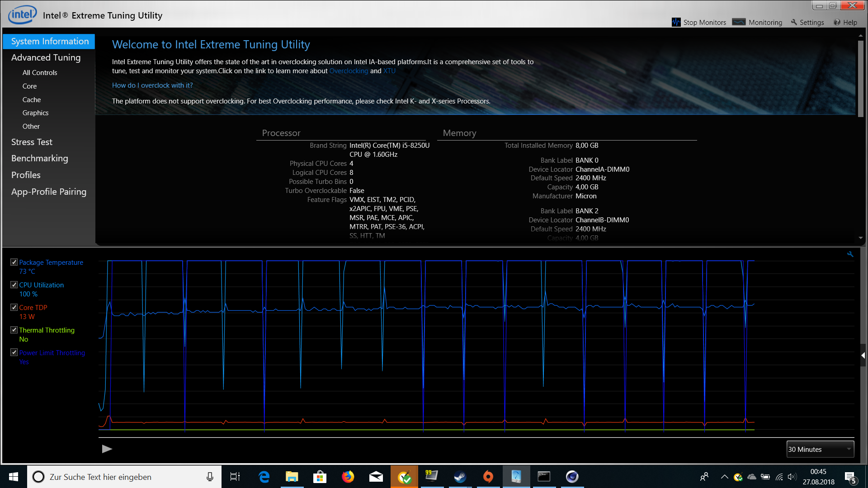Click the Stop Monitors waveform icon

click(x=676, y=22)
